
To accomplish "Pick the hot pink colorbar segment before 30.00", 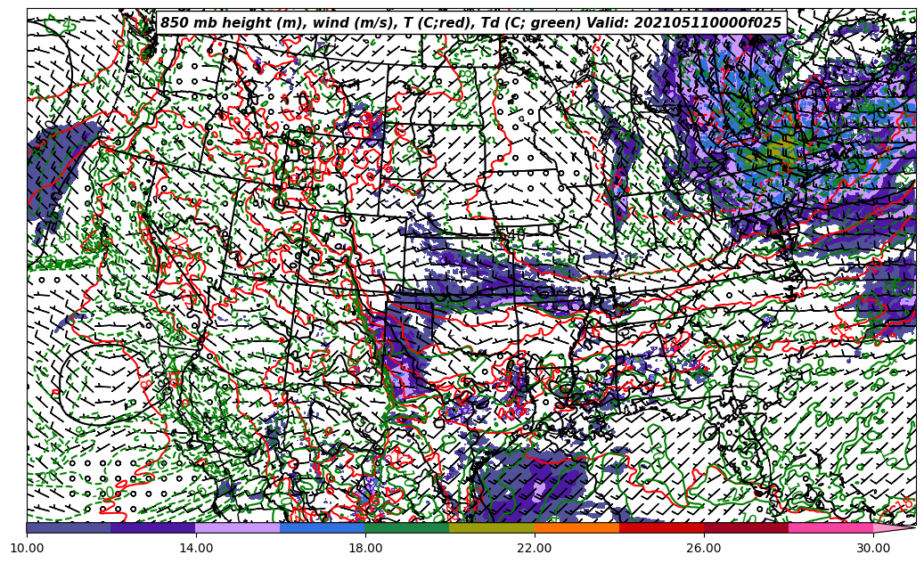I will click(x=830, y=527).
